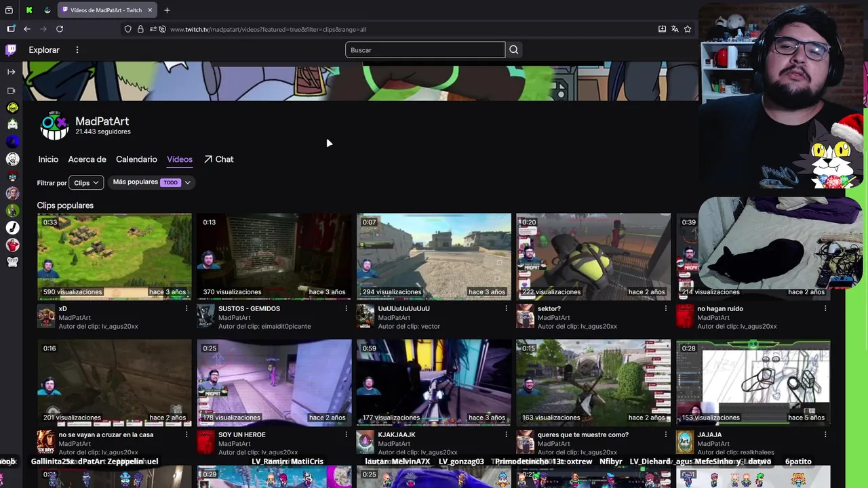This screenshot has width=868, height=488.
Task: Open clip title JAJAJA
Action: click(709, 434)
